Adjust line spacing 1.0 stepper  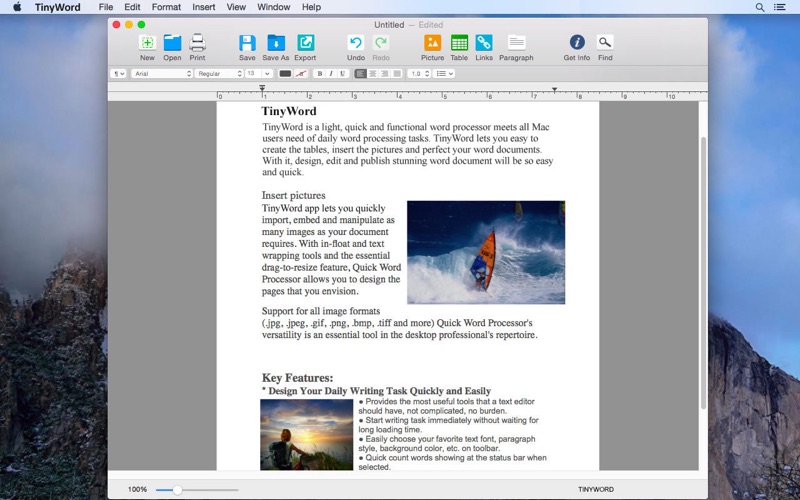(427, 74)
